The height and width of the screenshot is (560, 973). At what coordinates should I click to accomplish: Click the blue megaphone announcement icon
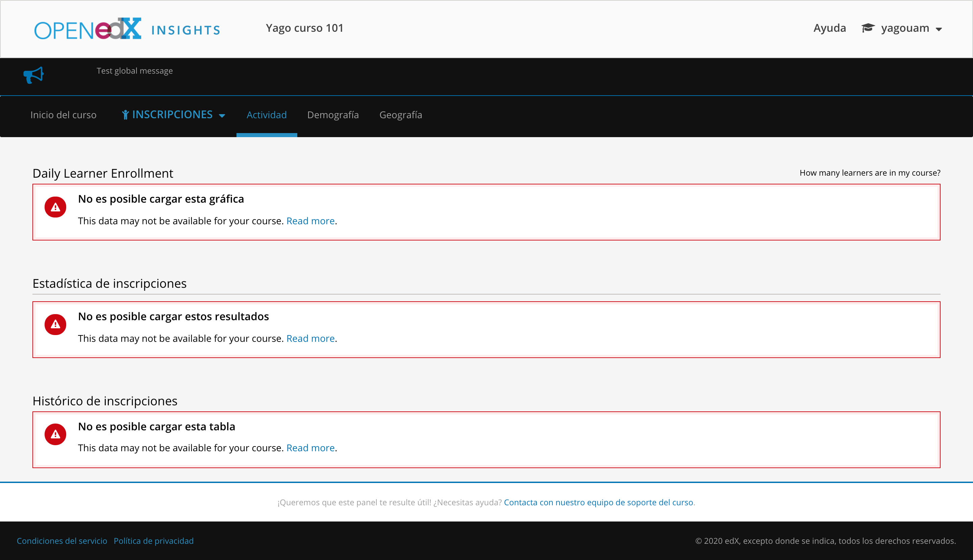(x=33, y=75)
